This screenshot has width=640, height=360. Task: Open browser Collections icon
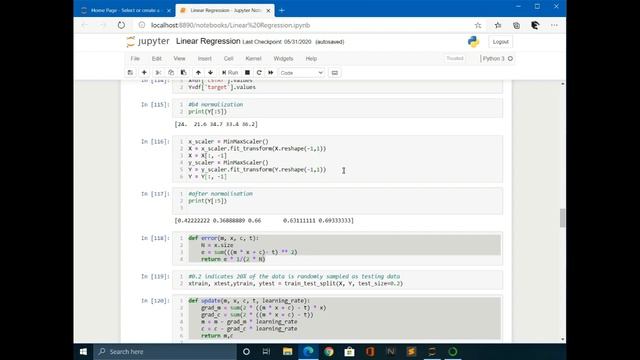point(516,25)
